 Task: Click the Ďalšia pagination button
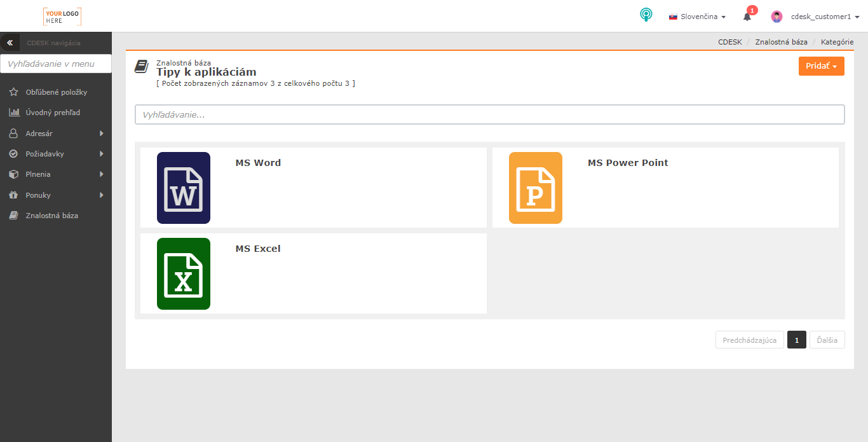pyautogui.click(x=827, y=340)
